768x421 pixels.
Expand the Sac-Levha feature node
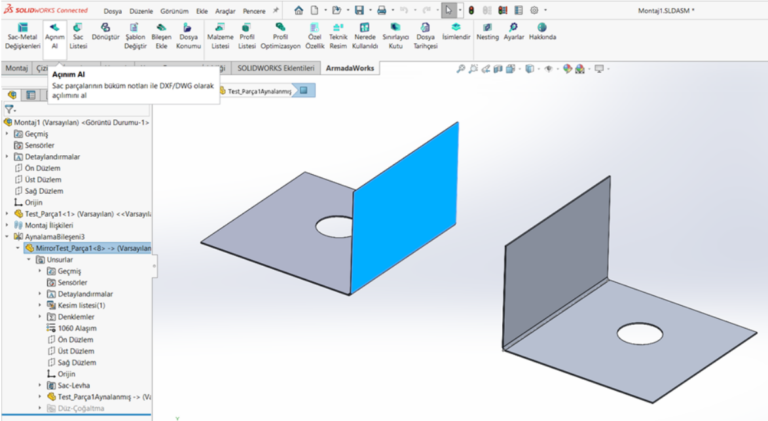coord(40,385)
